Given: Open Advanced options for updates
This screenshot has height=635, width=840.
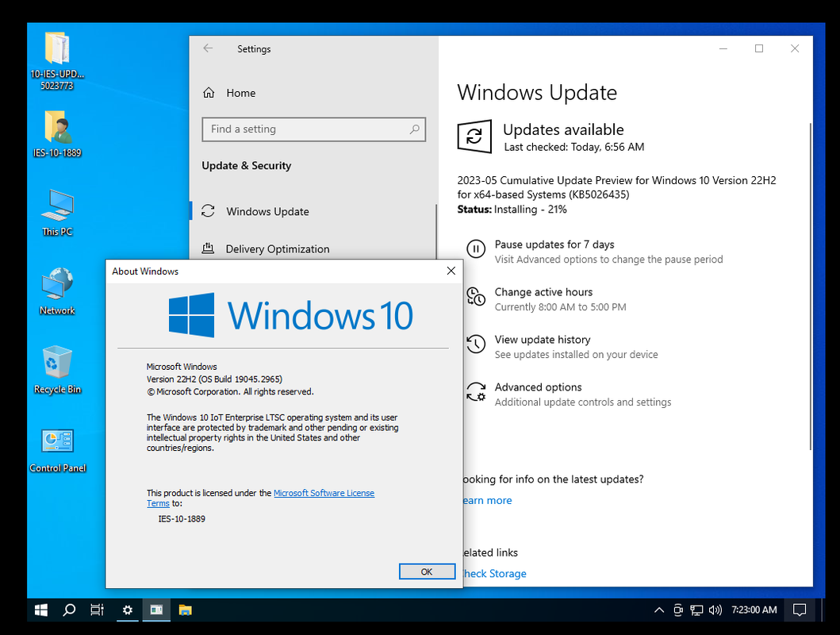Looking at the screenshot, I should [x=539, y=387].
